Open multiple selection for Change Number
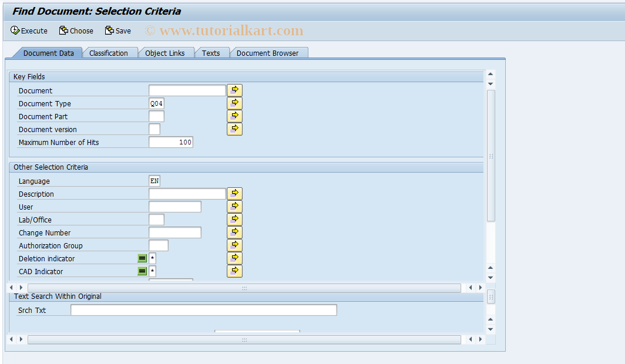 point(234,232)
